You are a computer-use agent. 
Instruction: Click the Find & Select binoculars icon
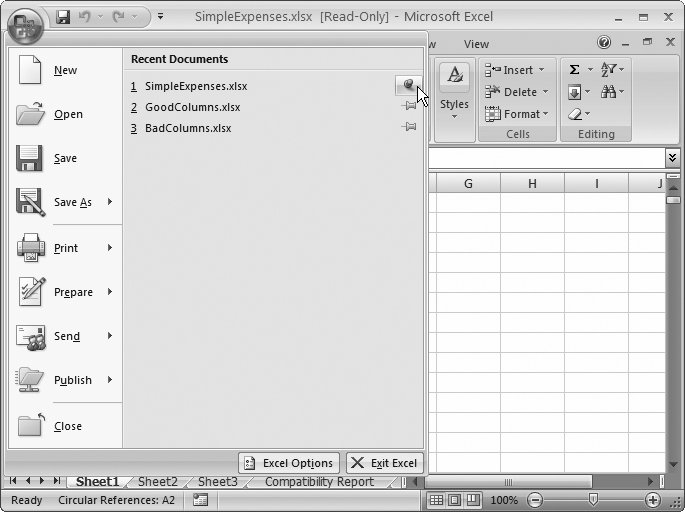tap(609, 92)
